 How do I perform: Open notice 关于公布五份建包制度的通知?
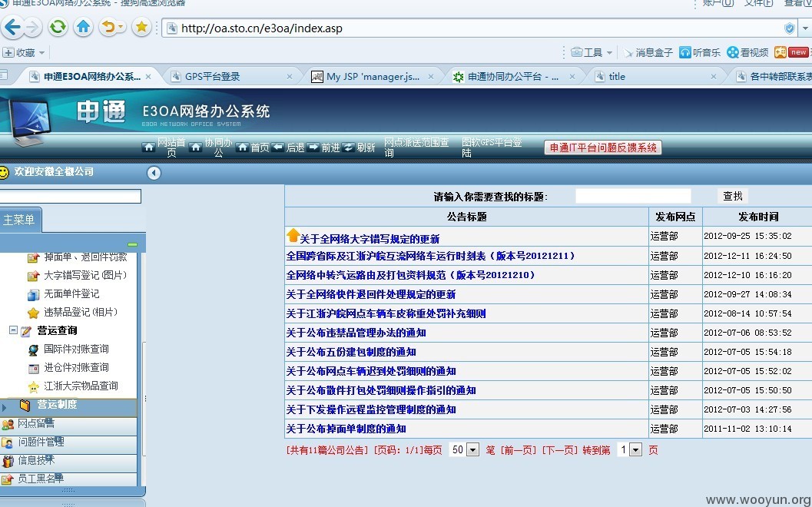click(x=351, y=352)
